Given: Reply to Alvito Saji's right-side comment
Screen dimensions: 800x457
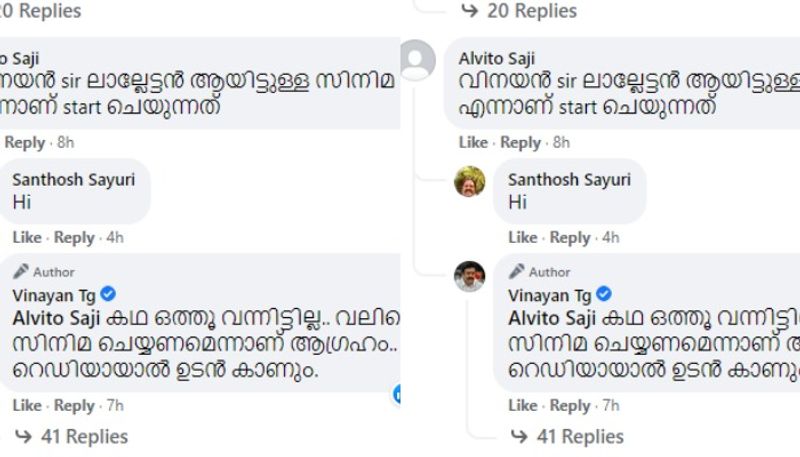Looking at the screenshot, I should 520,143.
